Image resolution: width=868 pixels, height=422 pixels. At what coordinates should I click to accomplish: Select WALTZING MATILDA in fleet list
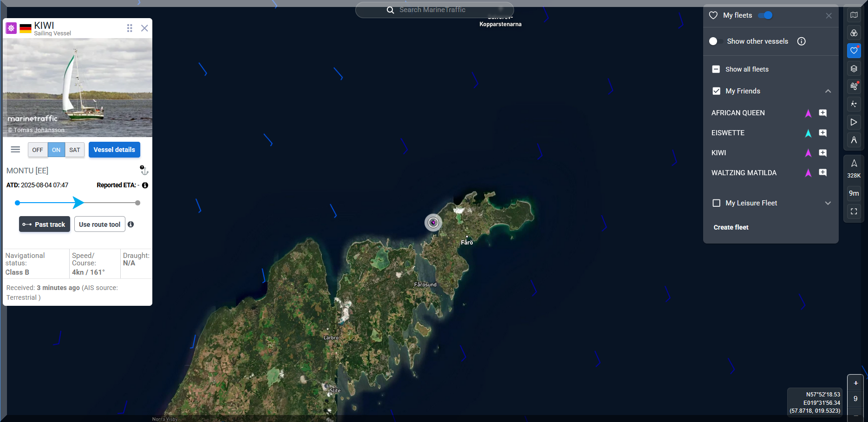744,173
